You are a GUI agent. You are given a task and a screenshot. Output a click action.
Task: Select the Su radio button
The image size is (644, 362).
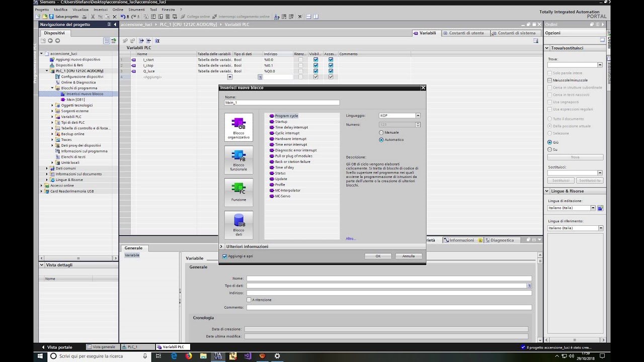(x=550, y=149)
